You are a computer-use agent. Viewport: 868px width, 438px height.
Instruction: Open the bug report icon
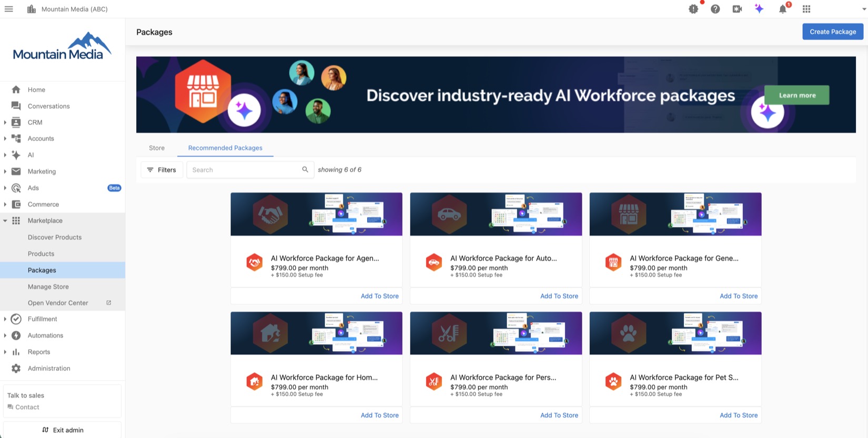693,9
